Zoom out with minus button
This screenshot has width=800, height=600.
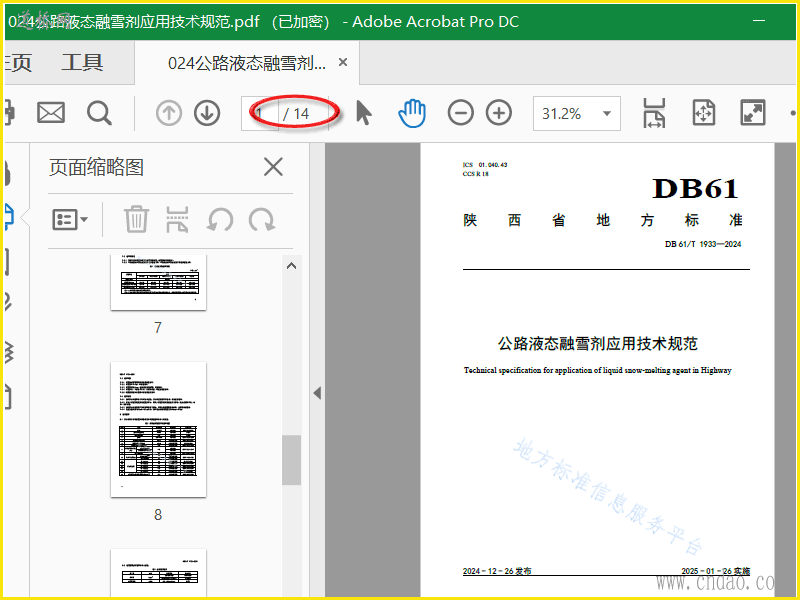(461, 113)
